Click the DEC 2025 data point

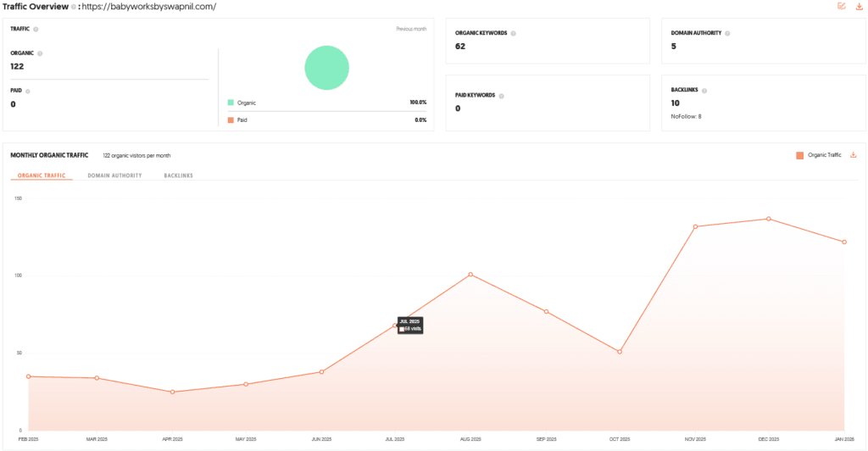pos(768,219)
